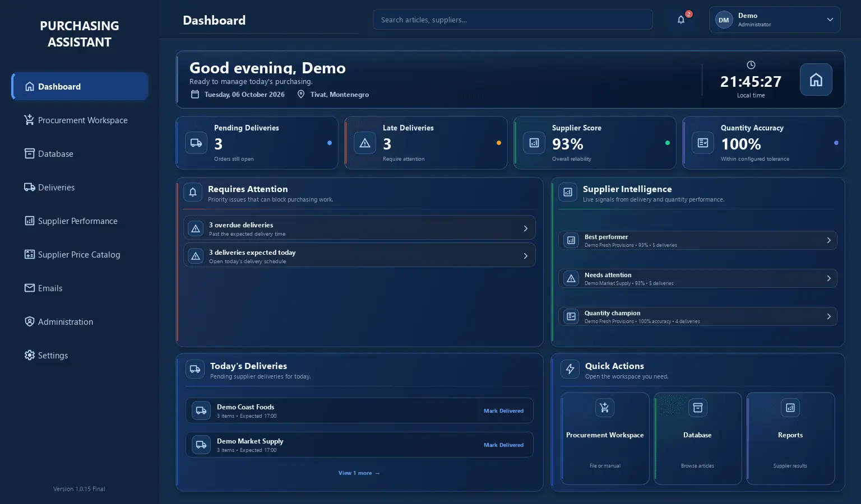Click the archive icon in Database tile
This screenshot has height=504, width=861.
698,408
